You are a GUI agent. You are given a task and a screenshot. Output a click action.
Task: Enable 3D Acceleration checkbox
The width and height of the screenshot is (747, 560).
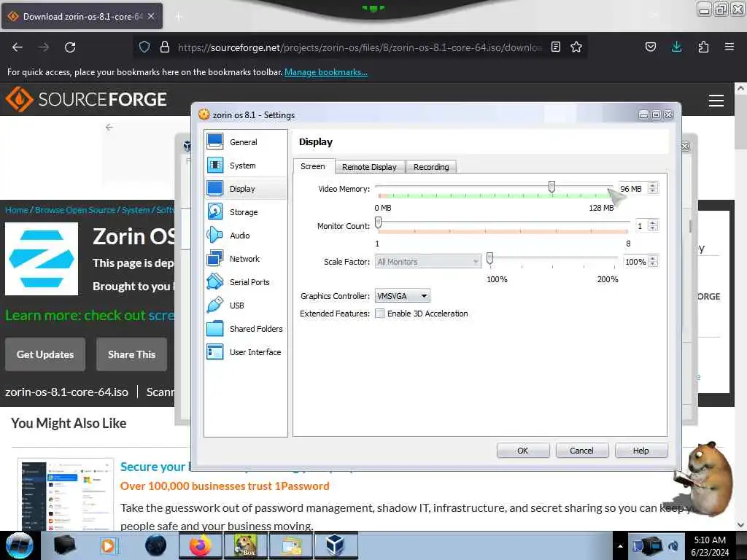[x=379, y=314]
